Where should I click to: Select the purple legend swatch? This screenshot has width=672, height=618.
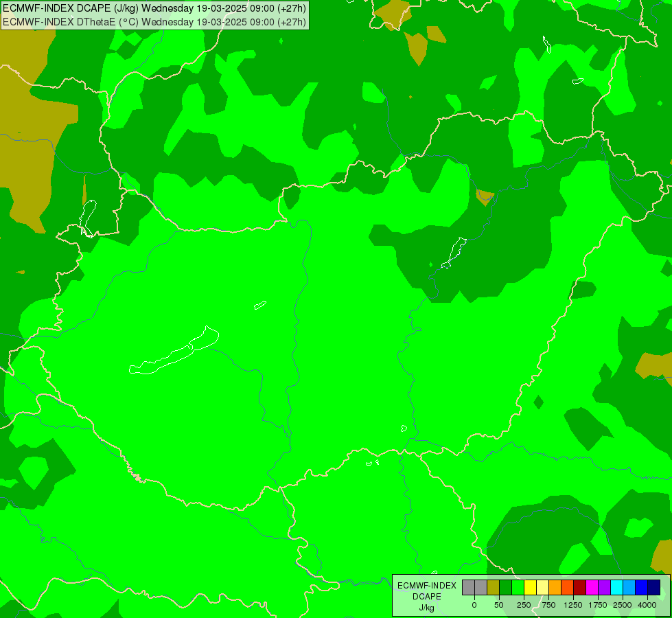pyautogui.click(x=605, y=588)
